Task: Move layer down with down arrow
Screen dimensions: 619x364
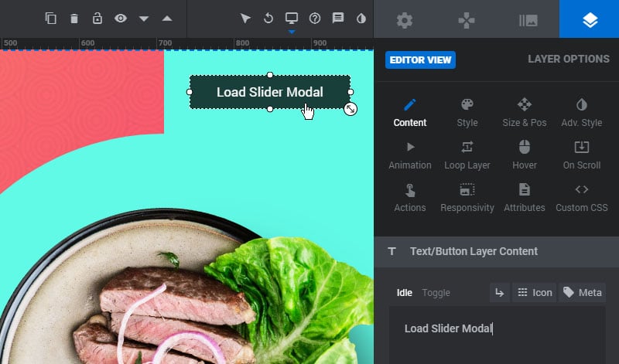Action: pos(144,19)
